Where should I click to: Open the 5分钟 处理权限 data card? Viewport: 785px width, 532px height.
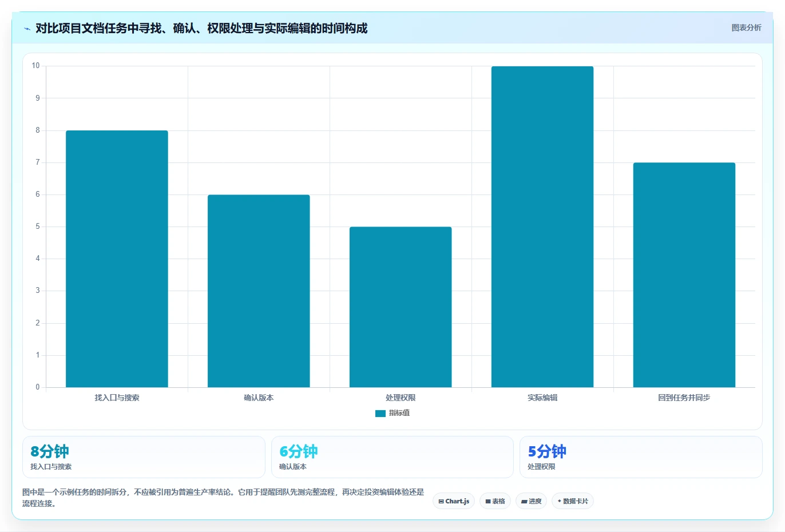click(641, 457)
